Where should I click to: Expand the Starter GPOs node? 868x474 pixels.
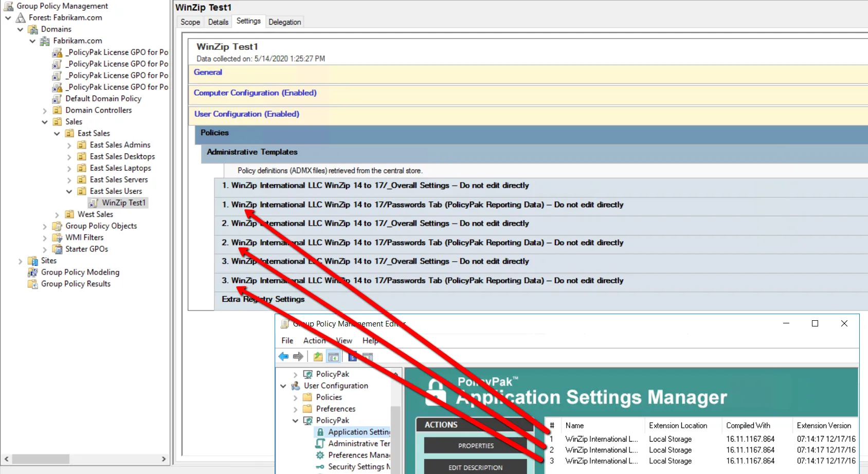(45, 250)
